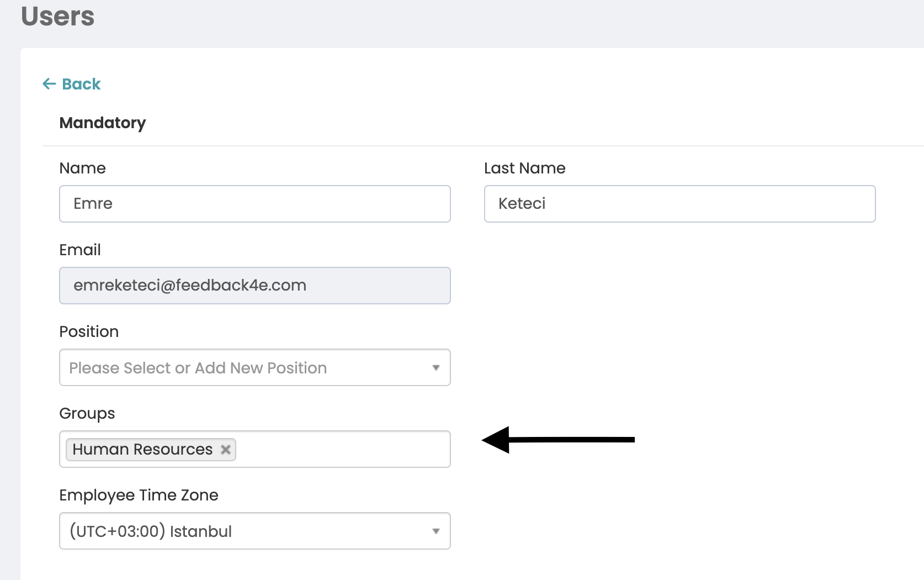This screenshot has height=580, width=924.
Task: Open the Position dropdown arrow
Action: click(x=436, y=368)
